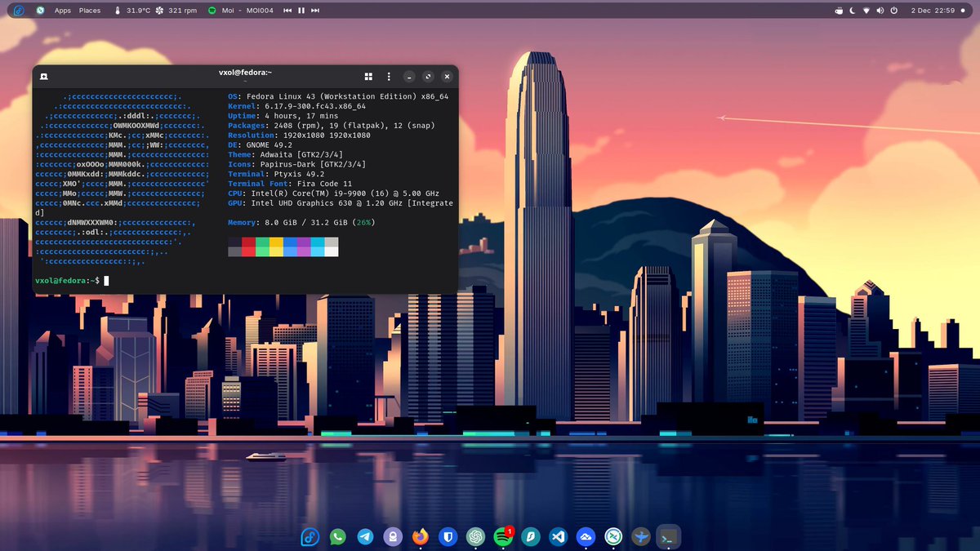Screen dimensions: 980x551
Task: Open Telegram from the dock
Action: point(364,536)
